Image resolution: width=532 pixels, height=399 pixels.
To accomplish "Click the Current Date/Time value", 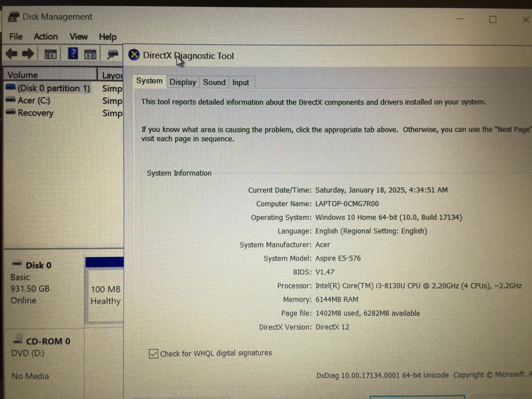I will pyautogui.click(x=381, y=190).
